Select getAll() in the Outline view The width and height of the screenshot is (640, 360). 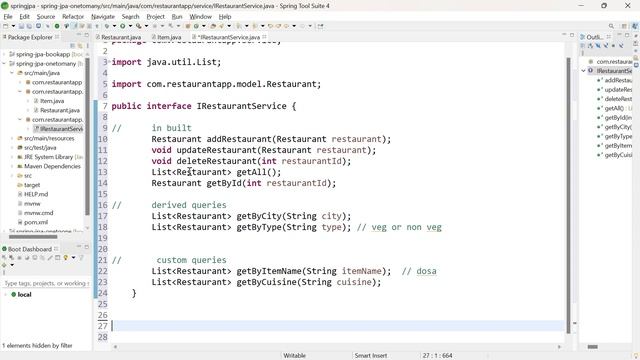(614, 109)
